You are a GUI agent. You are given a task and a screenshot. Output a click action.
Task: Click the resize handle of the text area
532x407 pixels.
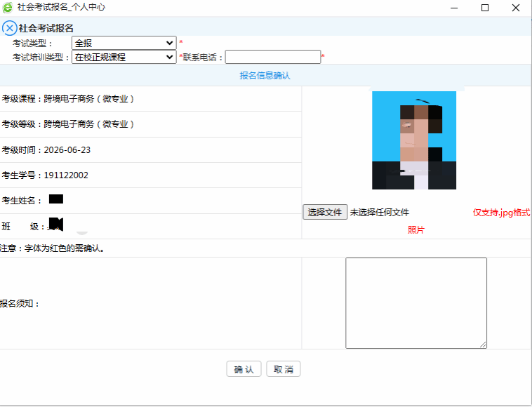483,345
